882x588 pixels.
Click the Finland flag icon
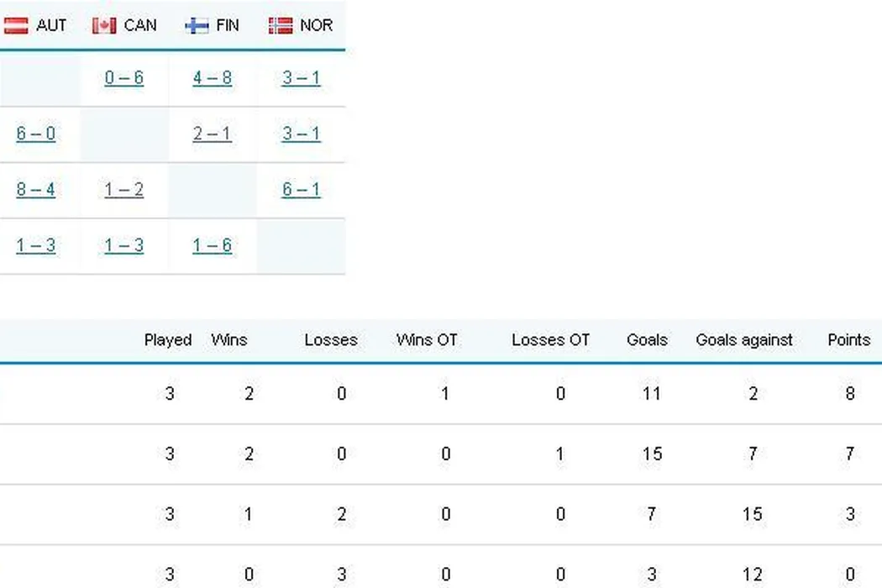[x=197, y=26]
